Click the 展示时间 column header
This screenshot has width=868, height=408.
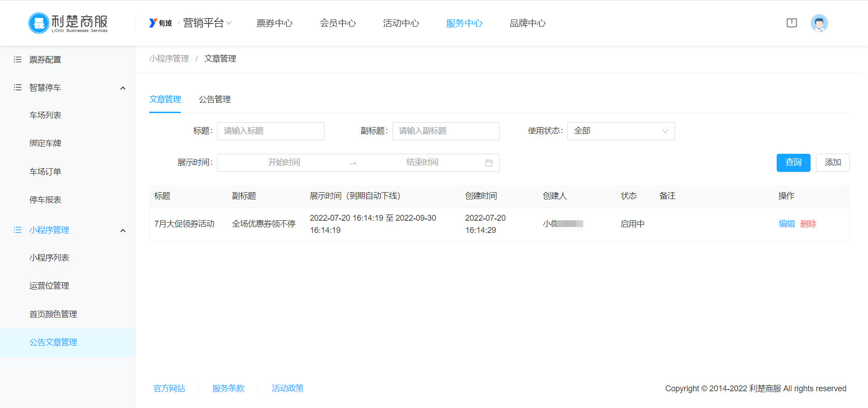355,196
